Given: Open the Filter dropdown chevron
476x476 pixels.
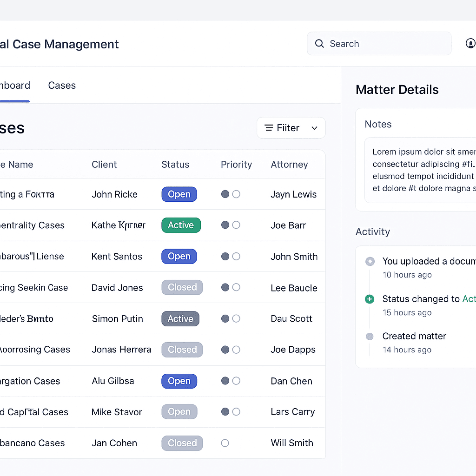Looking at the screenshot, I should [x=314, y=128].
